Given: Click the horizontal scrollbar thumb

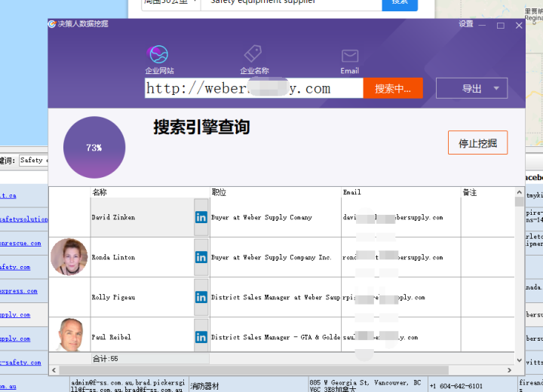Looking at the screenshot, I should [x=254, y=370].
